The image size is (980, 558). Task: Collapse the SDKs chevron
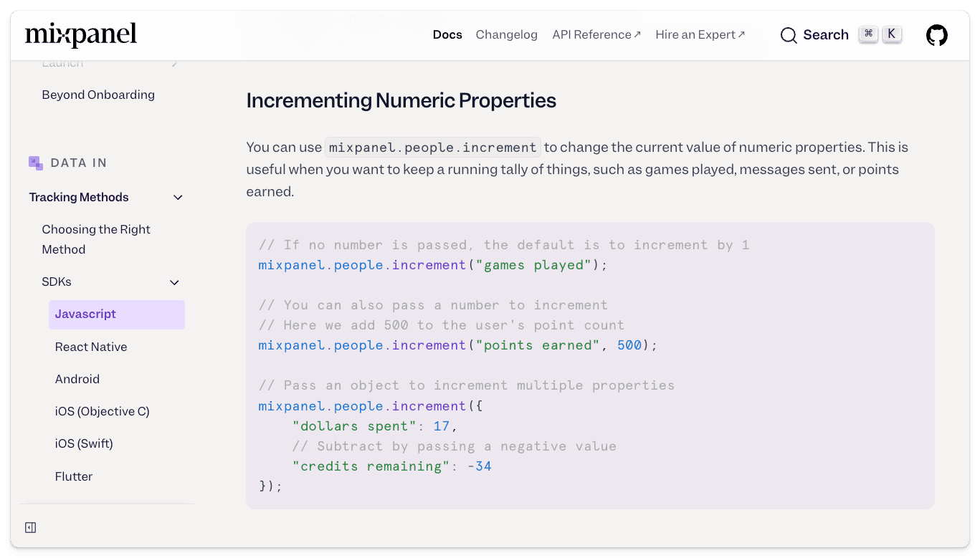pyautogui.click(x=174, y=282)
